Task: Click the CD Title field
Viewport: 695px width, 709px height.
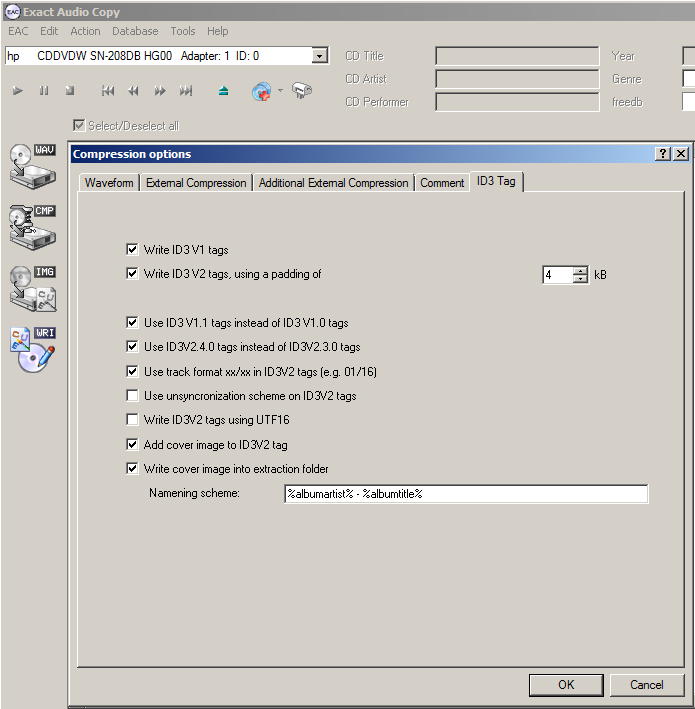Action: click(517, 56)
